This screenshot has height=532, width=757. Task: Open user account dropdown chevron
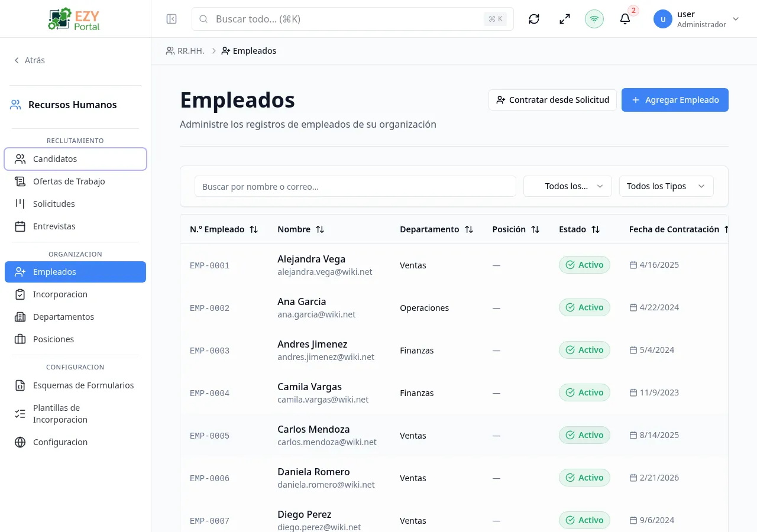point(736,19)
